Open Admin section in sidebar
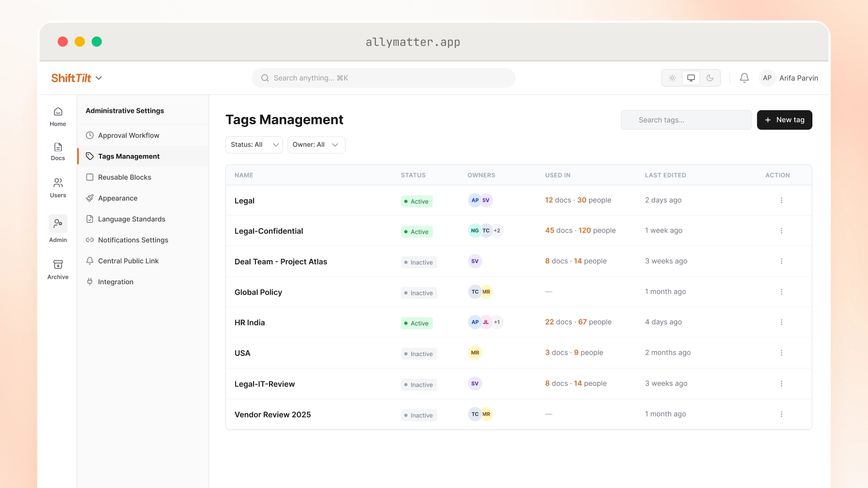The height and width of the screenshot is (488, 868). pyautogui.click(x=58, y=229)
